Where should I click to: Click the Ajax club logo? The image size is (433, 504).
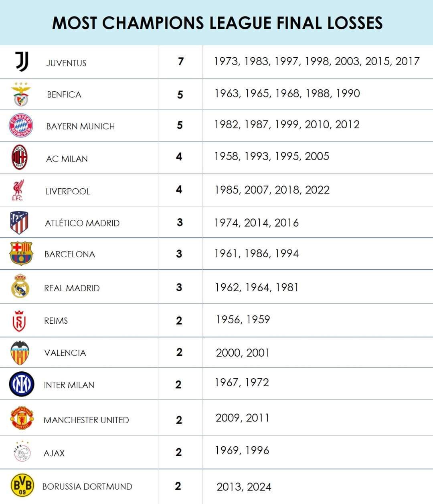[22, 453]
